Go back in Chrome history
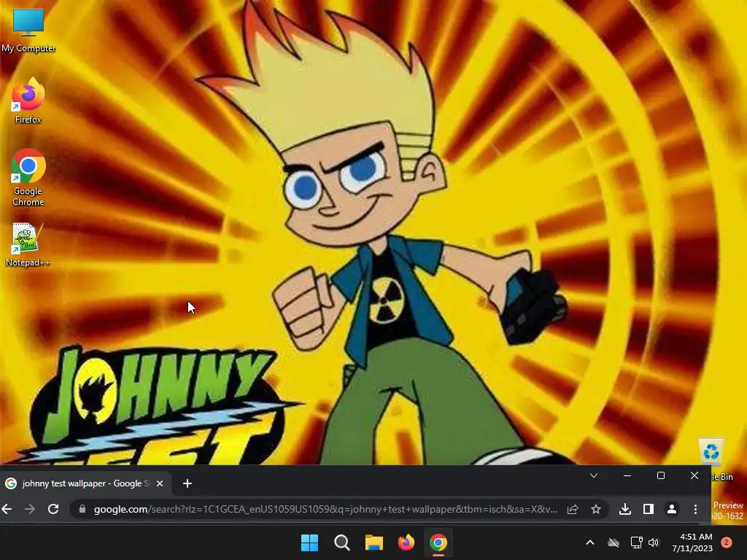Image resolution: width=747 pixels, height=560 pixels. [7, 509]
